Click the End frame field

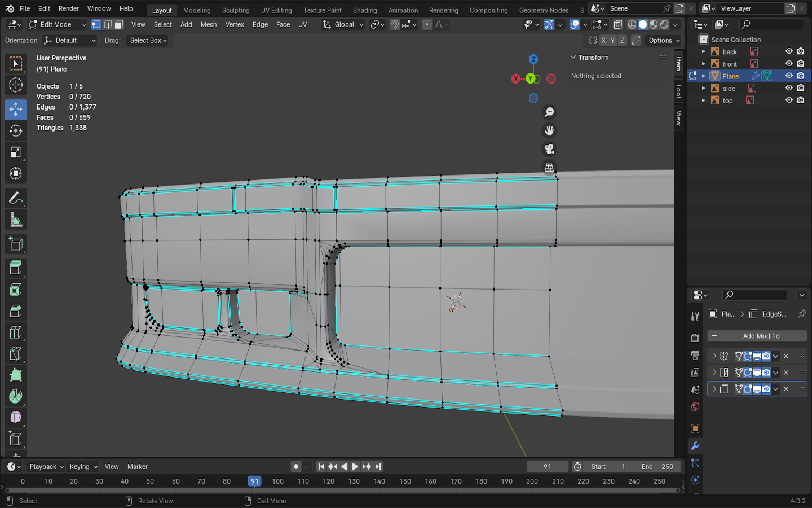657,467
